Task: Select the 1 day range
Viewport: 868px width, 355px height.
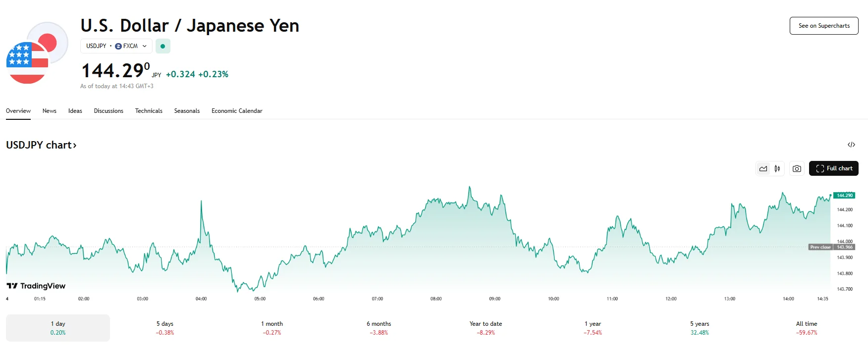Action: 58,328
